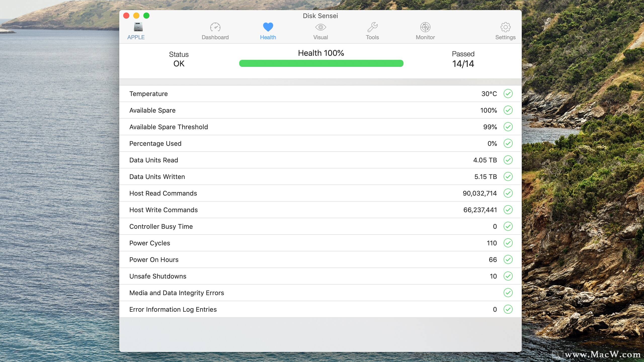The image size is (644, 362).
Task: Select the Data Units Written label
Action: click(x=157, y=177)
